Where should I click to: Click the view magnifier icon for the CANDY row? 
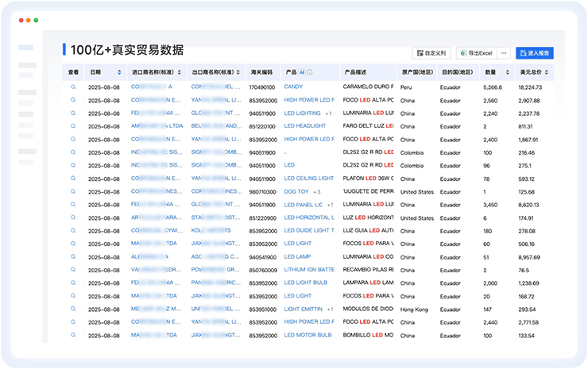[x=73, y=87]
